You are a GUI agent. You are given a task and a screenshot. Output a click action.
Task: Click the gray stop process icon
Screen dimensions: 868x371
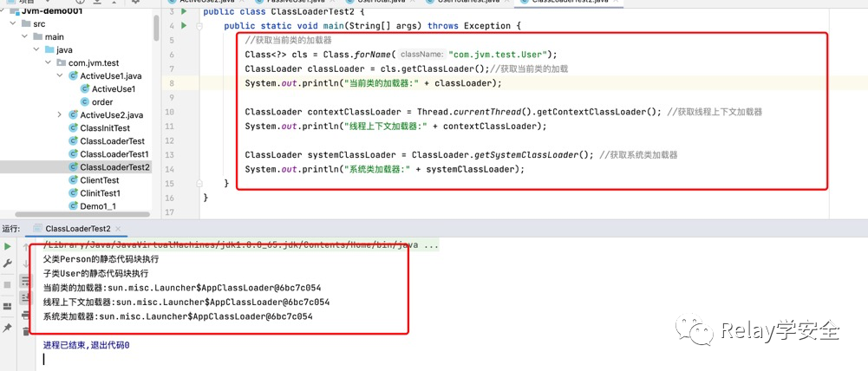pyautogui.click(x=7, y=284)
